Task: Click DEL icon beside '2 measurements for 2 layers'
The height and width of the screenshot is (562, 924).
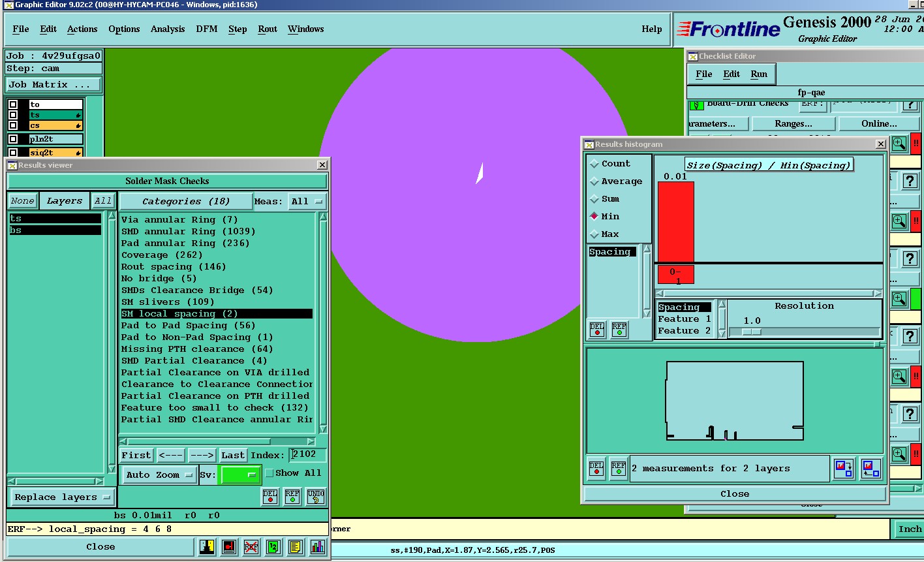Action: pyautogui.click(x=596, y=469)
